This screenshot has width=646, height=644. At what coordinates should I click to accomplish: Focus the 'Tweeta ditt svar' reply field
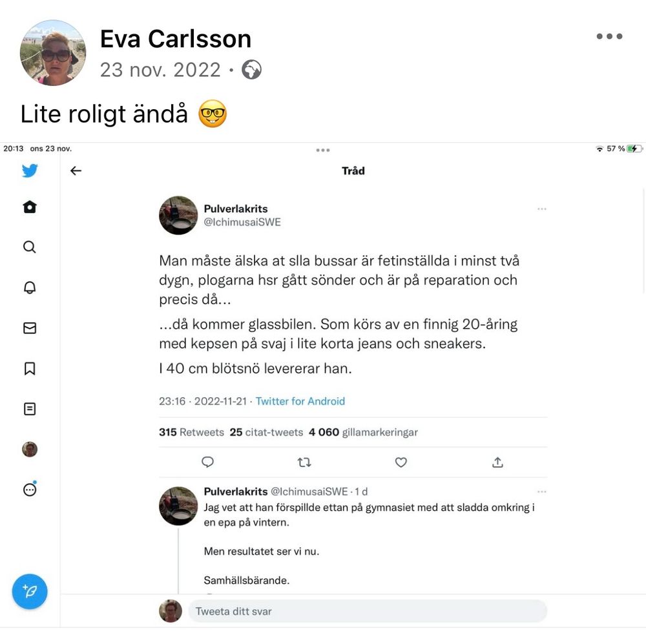point(368,611)
